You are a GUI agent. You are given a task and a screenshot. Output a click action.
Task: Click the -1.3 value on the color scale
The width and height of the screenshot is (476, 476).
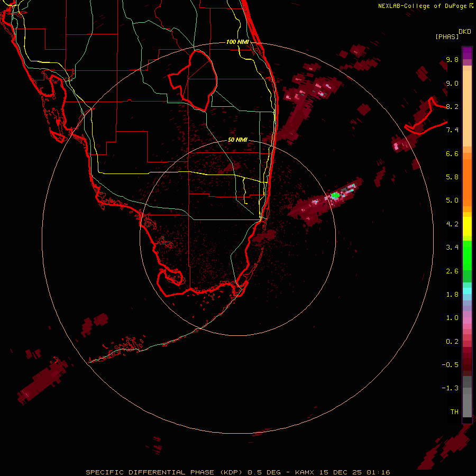pos(450,388)
